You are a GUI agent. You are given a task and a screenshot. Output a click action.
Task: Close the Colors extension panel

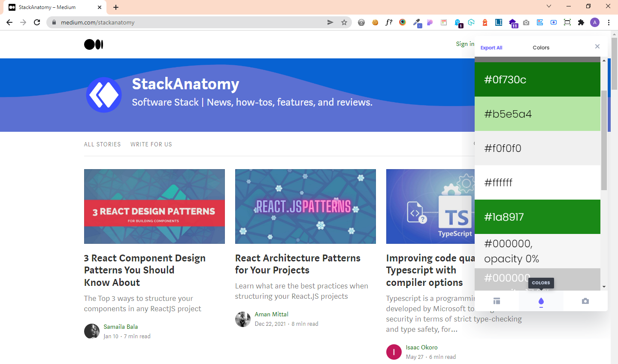[x=597, y=46]
